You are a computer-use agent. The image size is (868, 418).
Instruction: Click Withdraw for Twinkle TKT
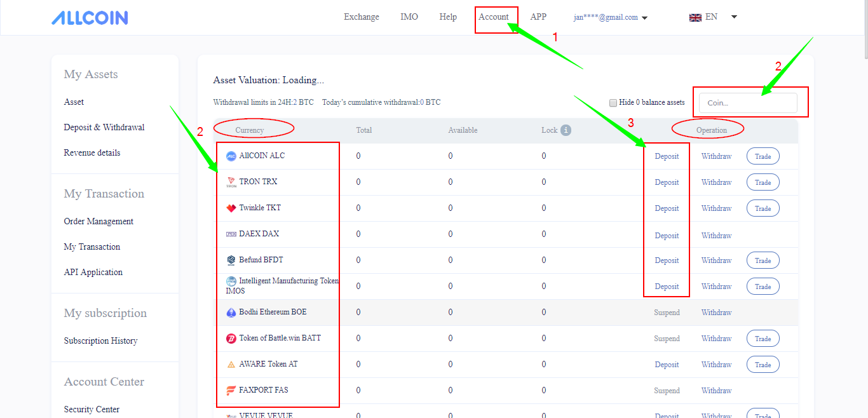(x=717, y=208)
